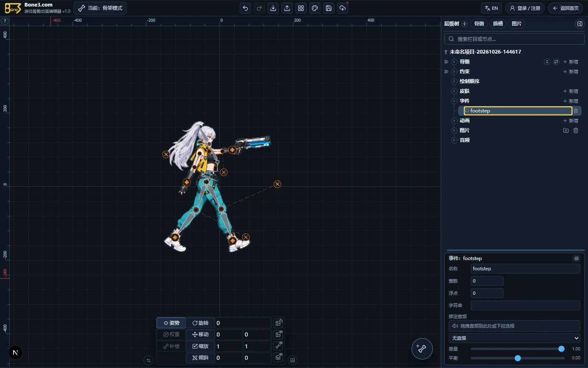Open the four-squares grid icon
588x368 pixels.
click(x=301, y=8)
